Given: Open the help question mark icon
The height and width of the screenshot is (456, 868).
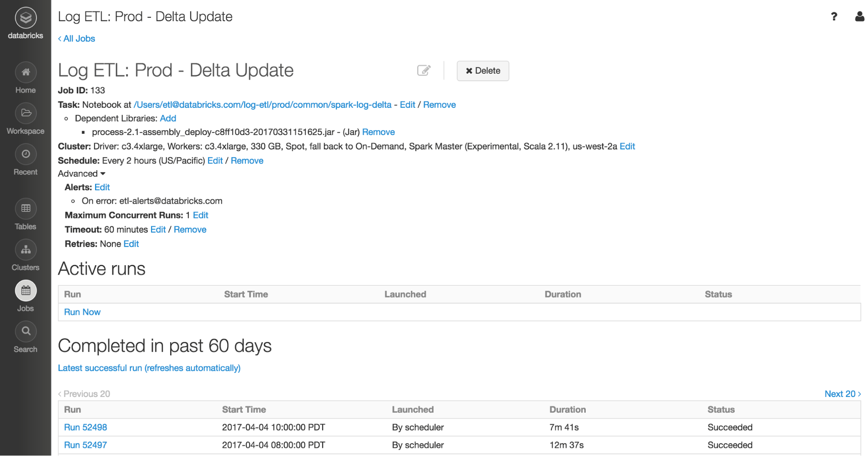Looking at the screenshot, I should coord(834,17).
